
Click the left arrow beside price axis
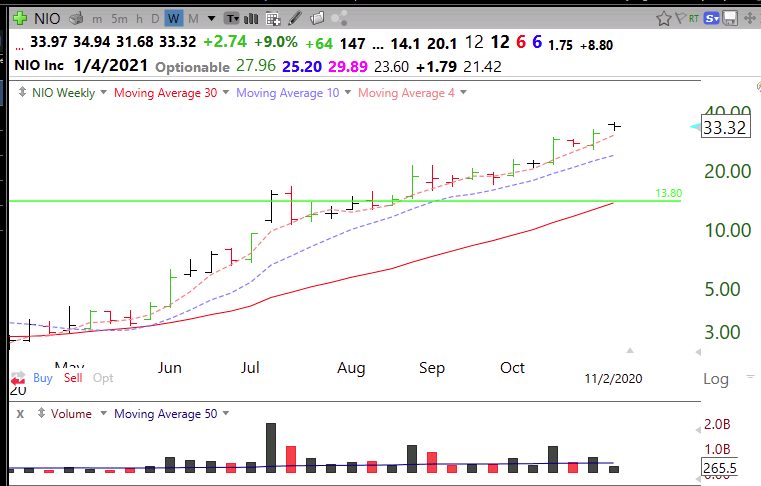click(698, 352)
